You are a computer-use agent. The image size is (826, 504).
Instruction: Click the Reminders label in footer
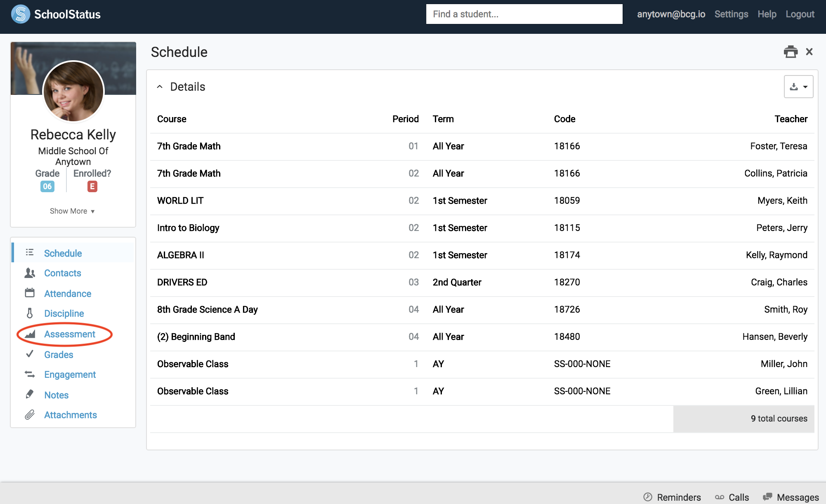click(679, 497)
